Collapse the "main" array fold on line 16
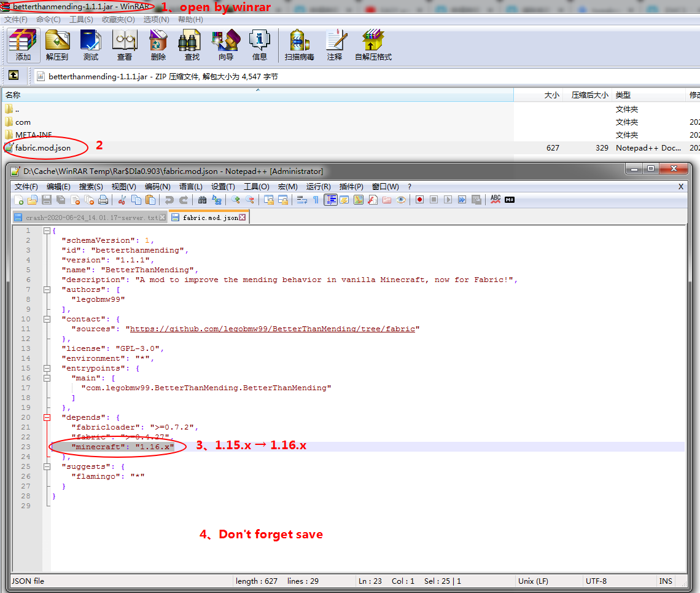Viewport: 700px width, 593px height. pos(47,378)
